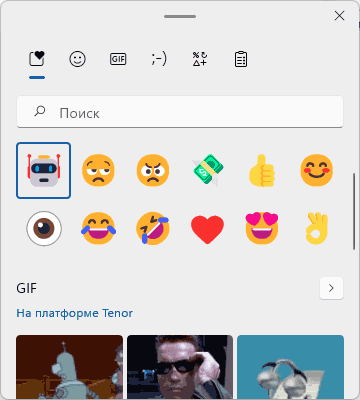Image resolution: width=360 pixels, height=400 pixels.
Task: Open the Symbols tab
Action: coord(200,59)
